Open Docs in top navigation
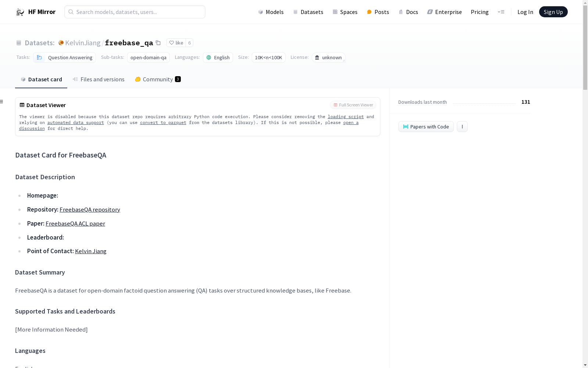Image resolution: width=588 pixels, height=368 pixels. (408, 12)
